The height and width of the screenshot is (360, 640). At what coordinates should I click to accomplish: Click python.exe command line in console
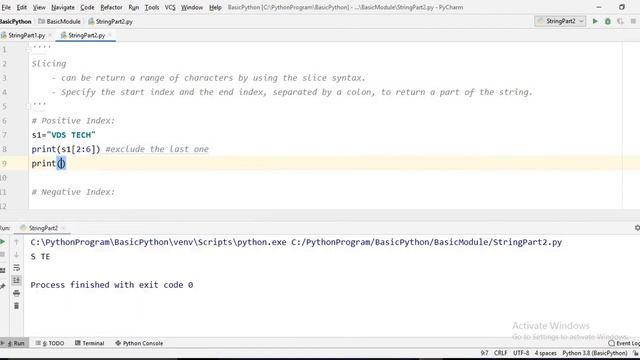point(296,242)
